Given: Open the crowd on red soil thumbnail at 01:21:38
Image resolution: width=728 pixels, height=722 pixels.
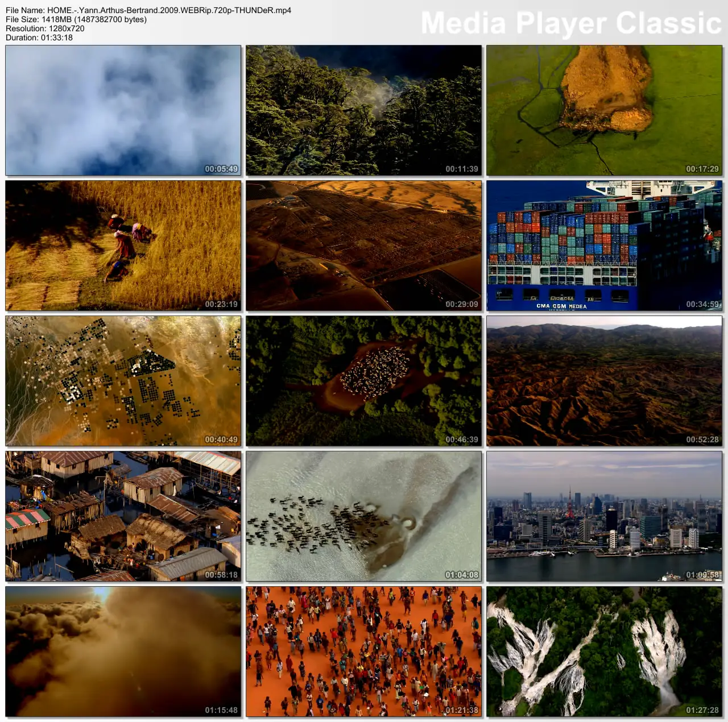Looking at the screenshot, I should (364, 652).
